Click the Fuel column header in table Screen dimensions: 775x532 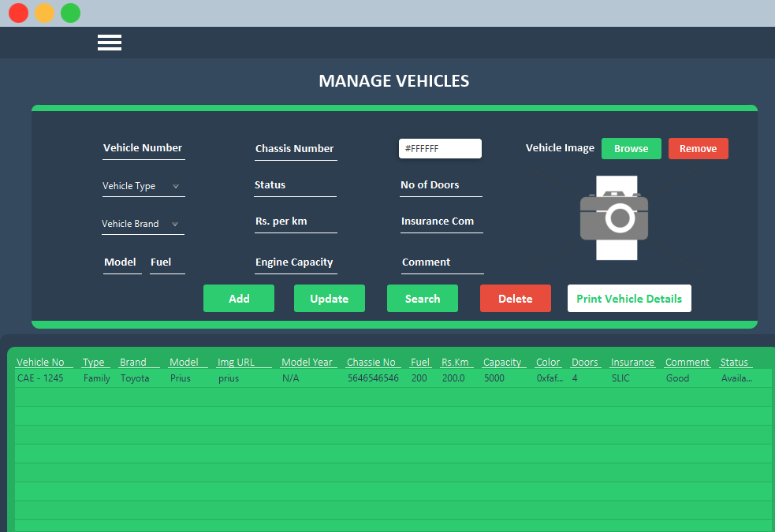[420, 362]
